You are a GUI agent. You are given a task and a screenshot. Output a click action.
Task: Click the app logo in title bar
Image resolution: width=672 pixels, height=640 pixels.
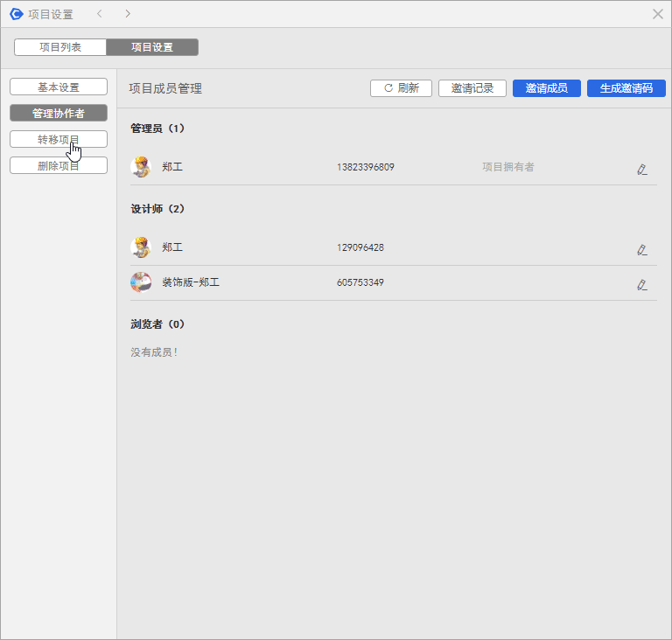(x=16, y=14)
